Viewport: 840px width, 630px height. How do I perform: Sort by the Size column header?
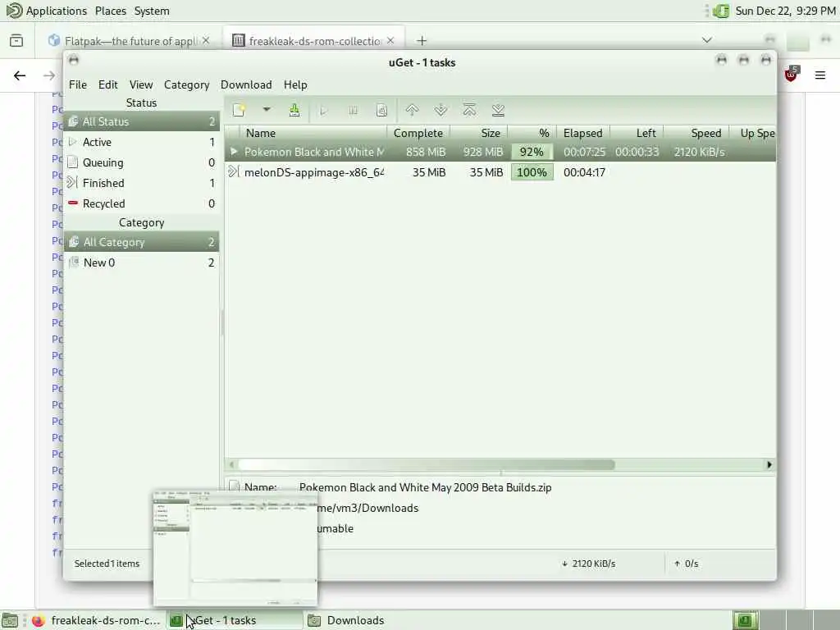click(x=479, y=133)
